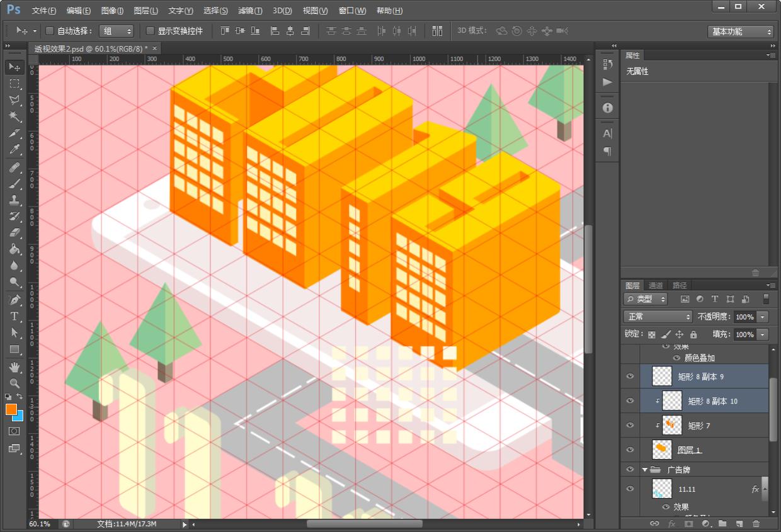Click the 不透明度 value field
Image resolution: width=781 pixels, height=532 pixels.
pos(744,317)
